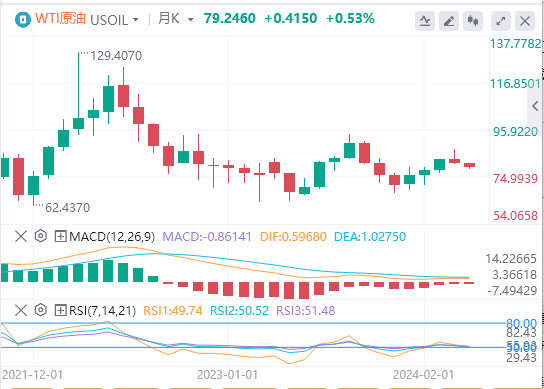The image size is (544, 389).
Task: Remove the MACD indicator panel
Action: coord(21,237)
